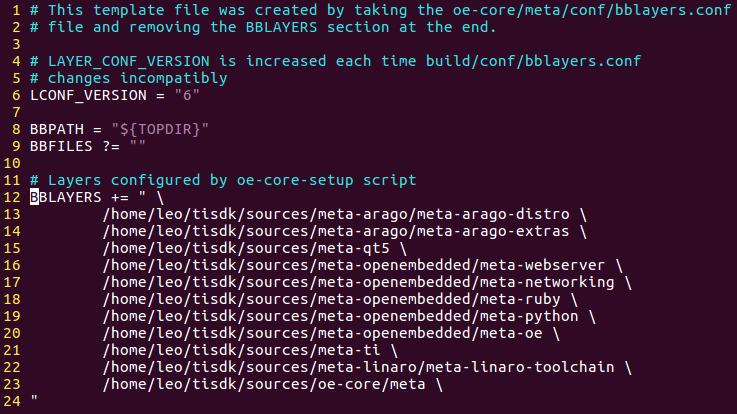Image resolution: width=737 pixels, height=414 pixels.
Task: Click the meta-python layer path
Action: [x=341, y=316]
